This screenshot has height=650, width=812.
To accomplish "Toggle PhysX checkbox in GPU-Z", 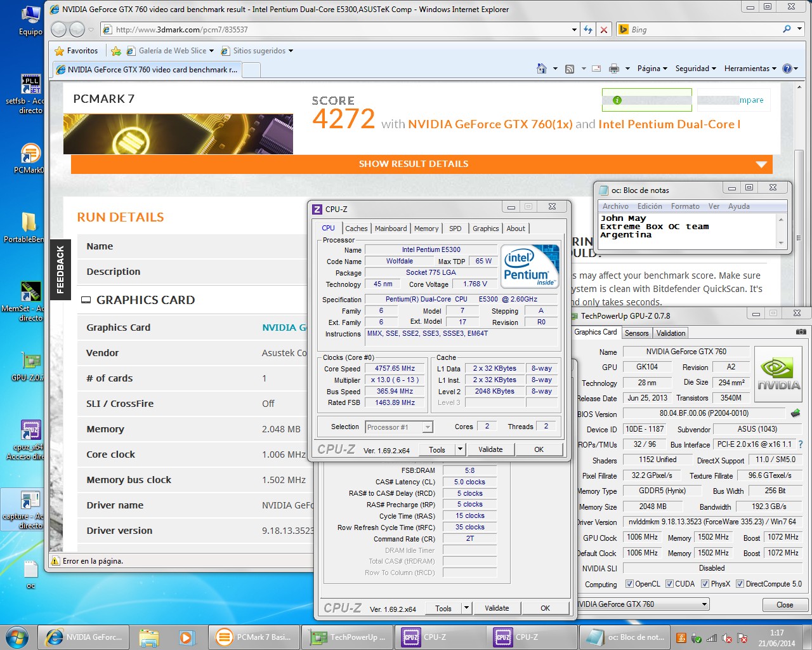I will (x=705, y=584).
